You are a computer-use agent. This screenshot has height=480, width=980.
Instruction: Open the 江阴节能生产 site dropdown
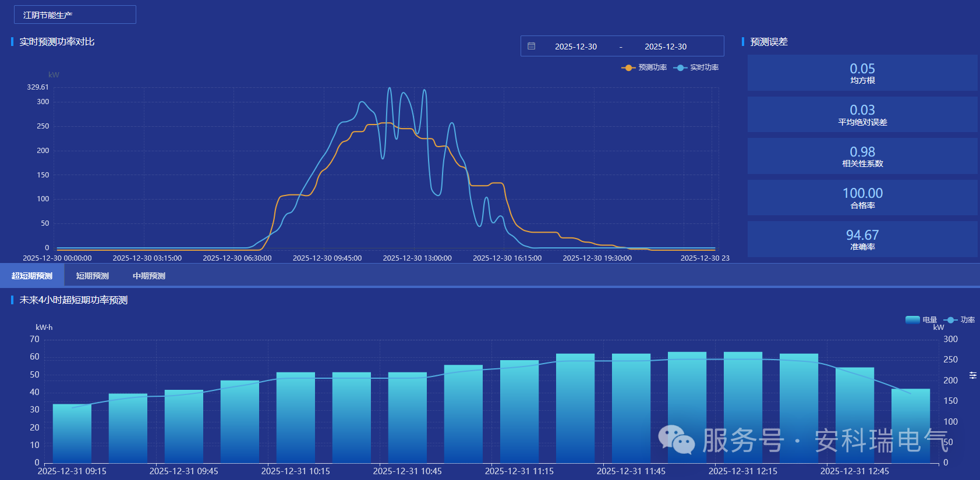coord(75,15)
